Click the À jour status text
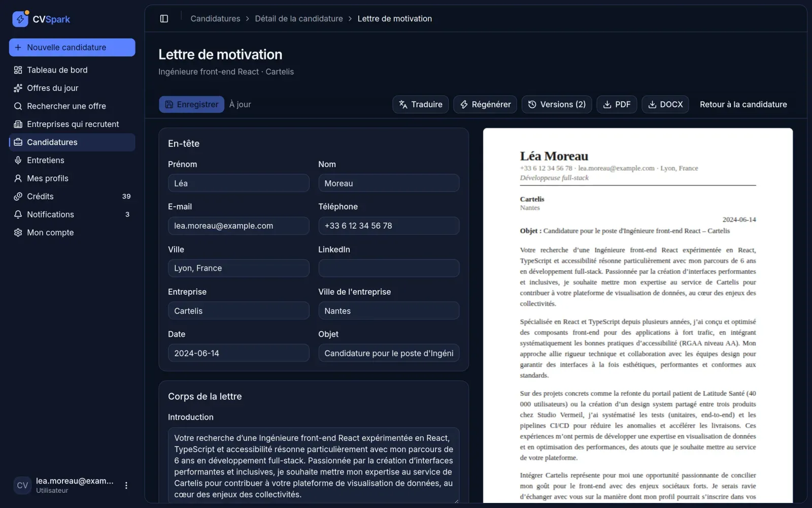The image size is (812, 508). (x=240, y=104)
